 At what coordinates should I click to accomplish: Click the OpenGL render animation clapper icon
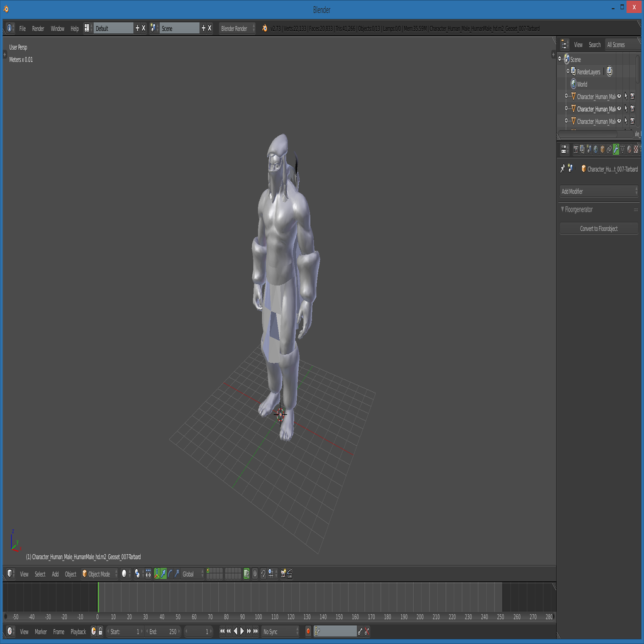tap(289, 574)
